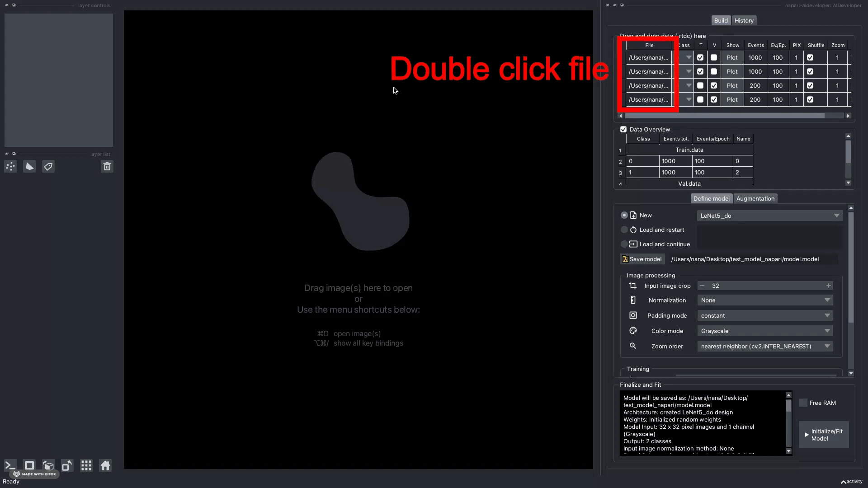Screen dimensions: 868x488
Task: Enable the Free RAM checkbox
Action: click(803, 403)
